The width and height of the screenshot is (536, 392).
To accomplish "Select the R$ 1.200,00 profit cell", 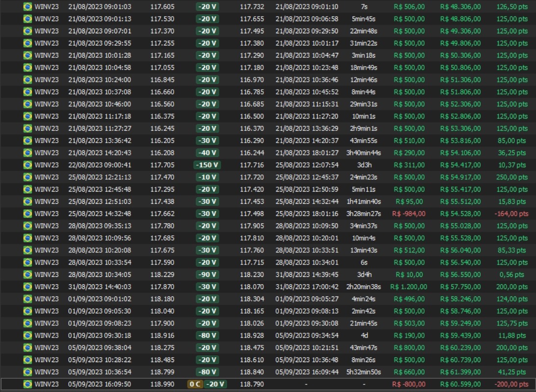I will 408,287.
